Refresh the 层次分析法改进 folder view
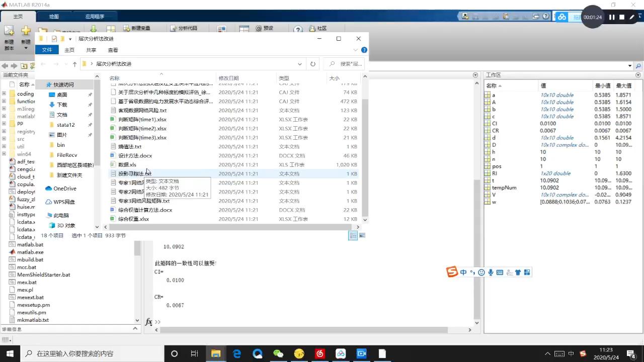Image resolution: width=644 pixels, height=362 pixels. pos(312,64)
